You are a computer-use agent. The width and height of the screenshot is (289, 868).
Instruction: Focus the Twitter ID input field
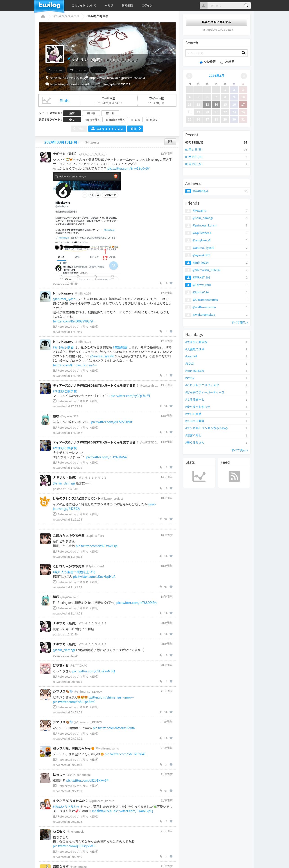(x=225, y=5)
